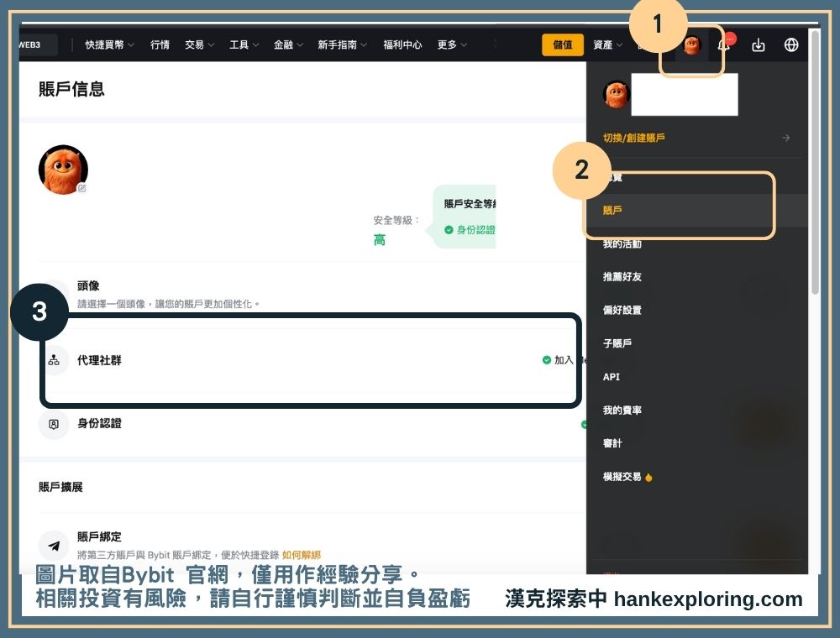Click the 賬戶擴展 section heading
840x638 pixels.
click(x=60, y=487)
